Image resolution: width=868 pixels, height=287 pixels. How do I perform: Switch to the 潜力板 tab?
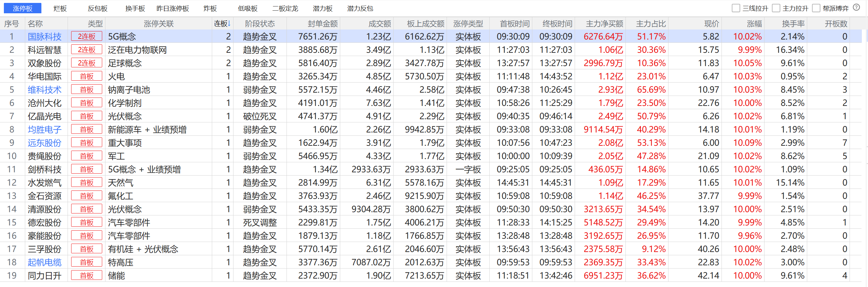[x=322, y=8]
